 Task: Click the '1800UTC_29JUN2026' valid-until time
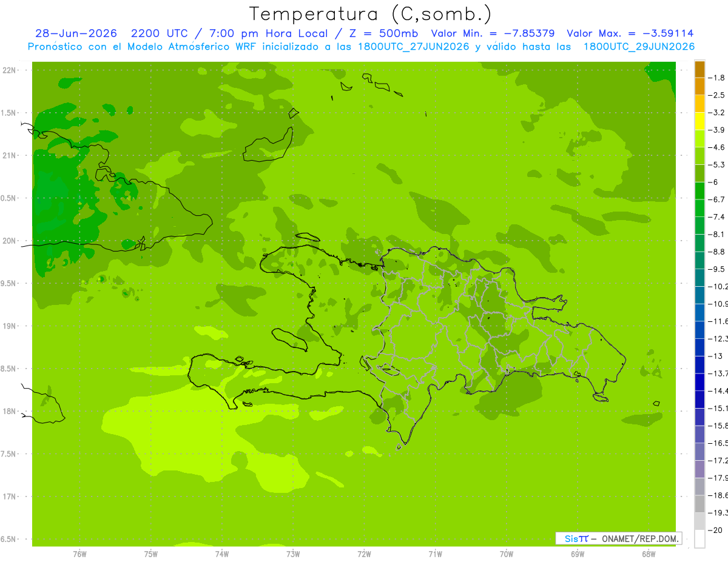pos(639,47)
